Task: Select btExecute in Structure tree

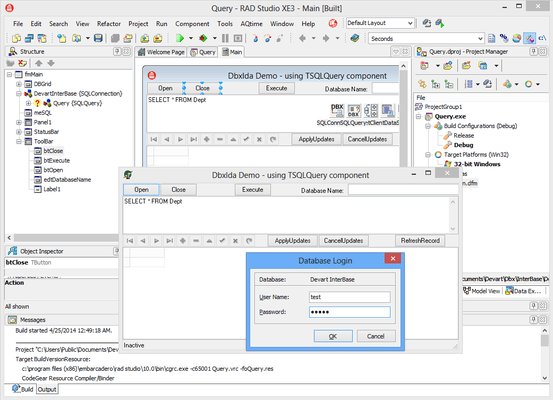Action: [x=56, y=160]
